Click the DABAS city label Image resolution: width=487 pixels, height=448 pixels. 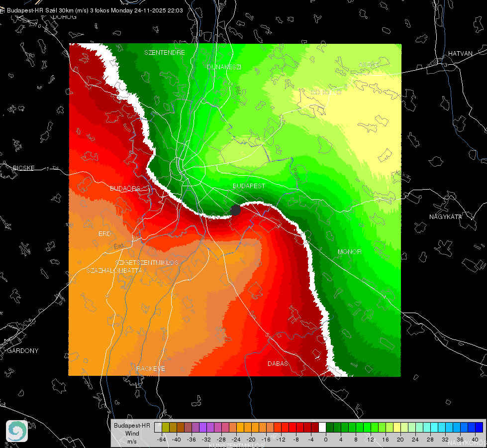(x=278, y=364)
